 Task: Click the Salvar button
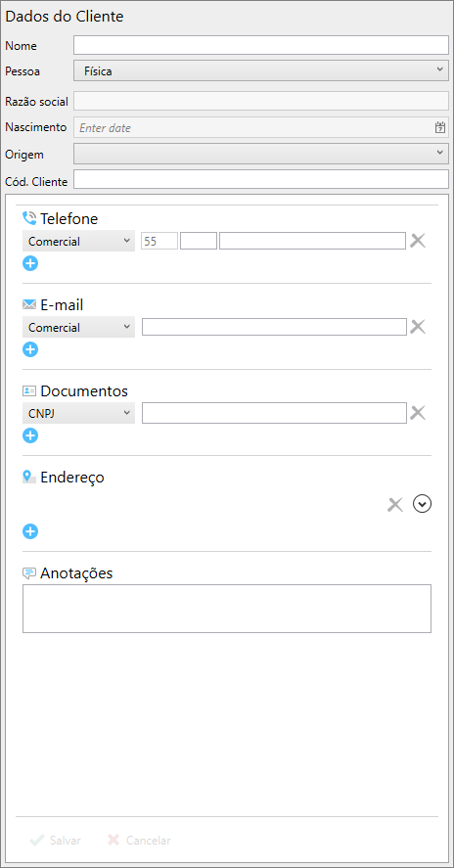click(56, 841)
